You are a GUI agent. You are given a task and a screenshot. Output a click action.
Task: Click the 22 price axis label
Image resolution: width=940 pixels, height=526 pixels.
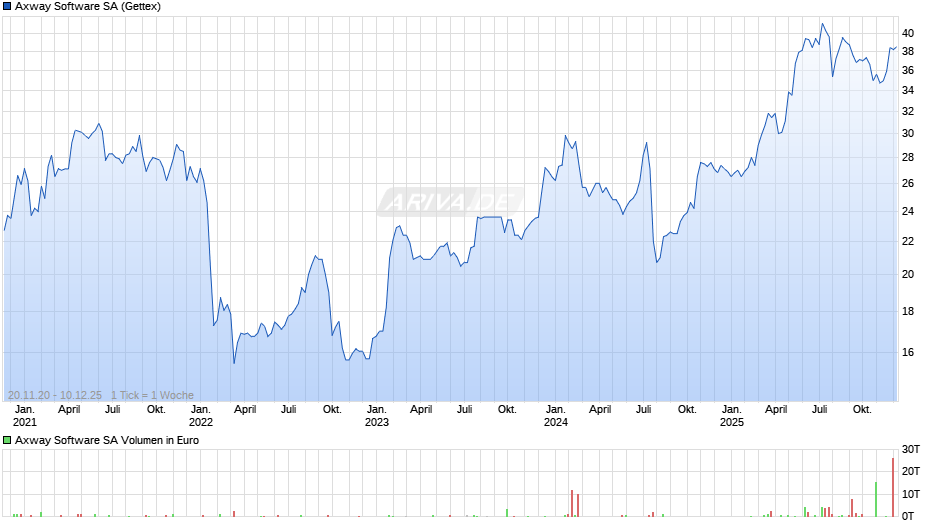click(908, 242)
